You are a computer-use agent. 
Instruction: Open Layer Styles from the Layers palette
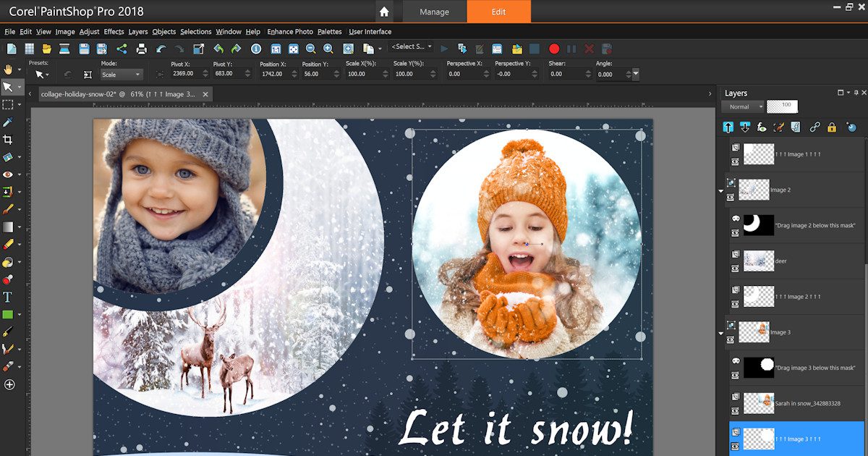coord(795,127)
